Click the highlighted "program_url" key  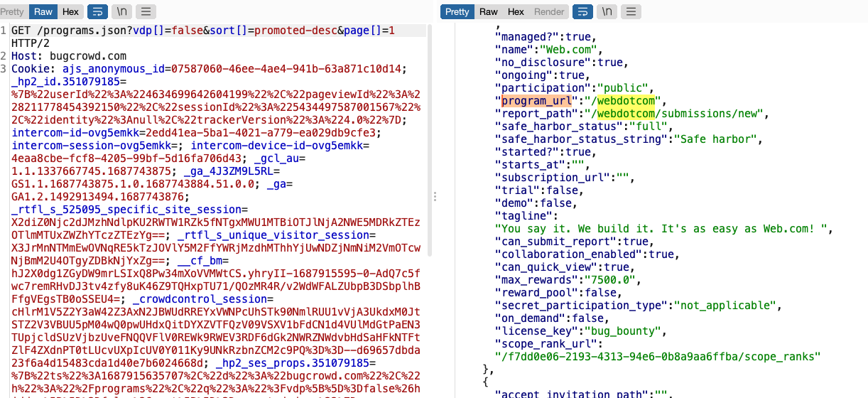pos(536,101)
